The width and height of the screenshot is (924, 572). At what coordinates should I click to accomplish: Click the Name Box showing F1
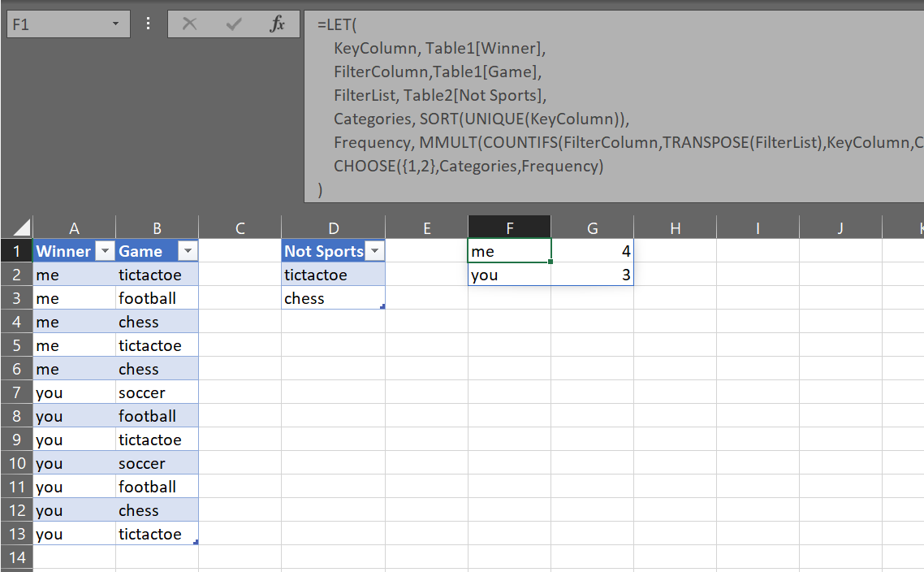point(68,24)
